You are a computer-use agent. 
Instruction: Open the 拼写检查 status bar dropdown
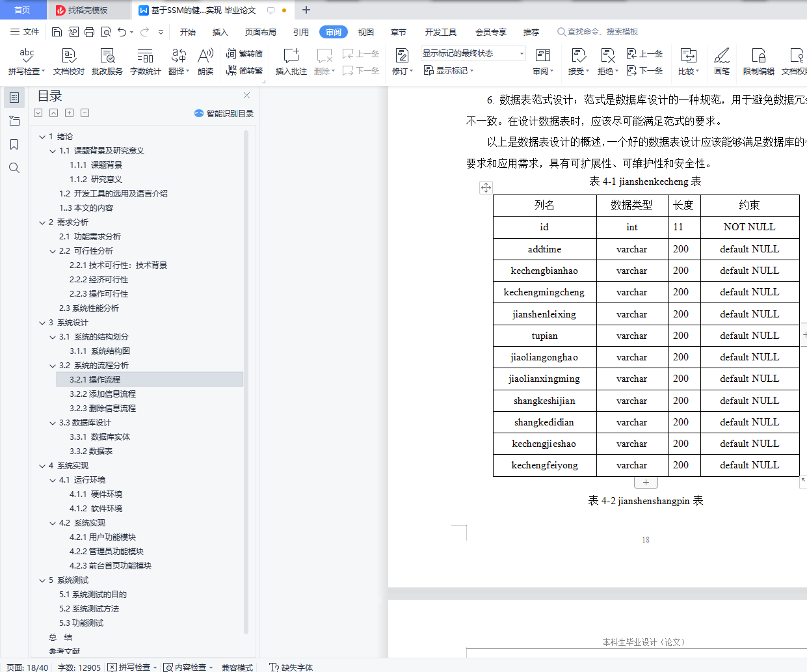point(155,667)
